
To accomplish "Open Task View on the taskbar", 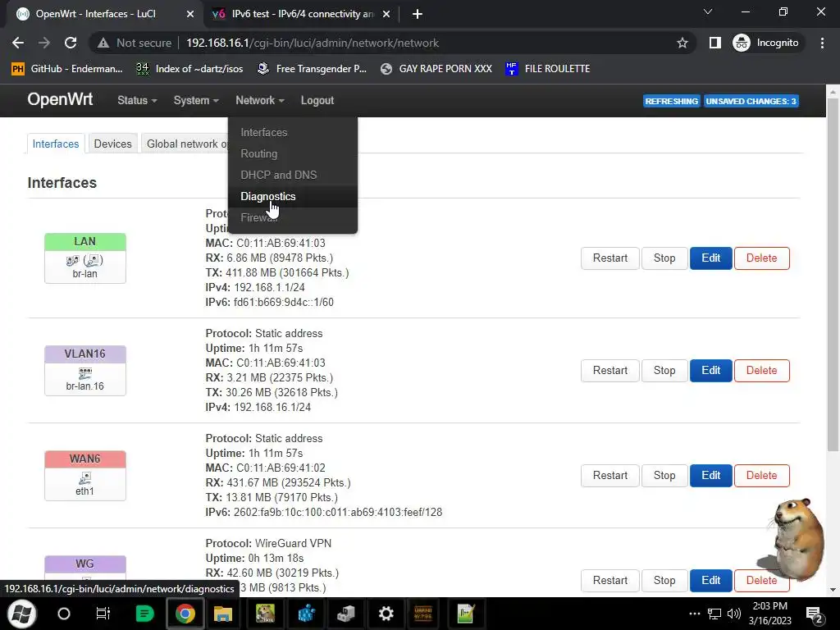I will 103,614.
